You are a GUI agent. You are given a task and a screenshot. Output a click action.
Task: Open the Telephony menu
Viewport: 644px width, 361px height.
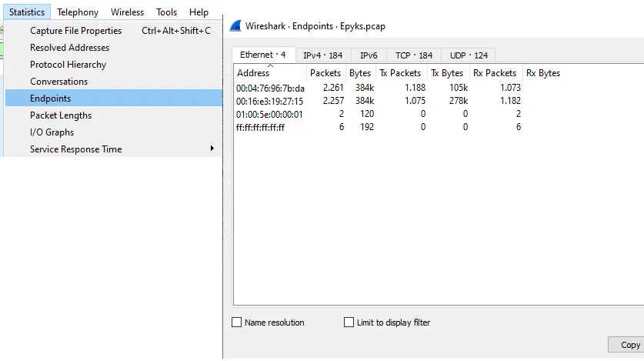(78, 12)
